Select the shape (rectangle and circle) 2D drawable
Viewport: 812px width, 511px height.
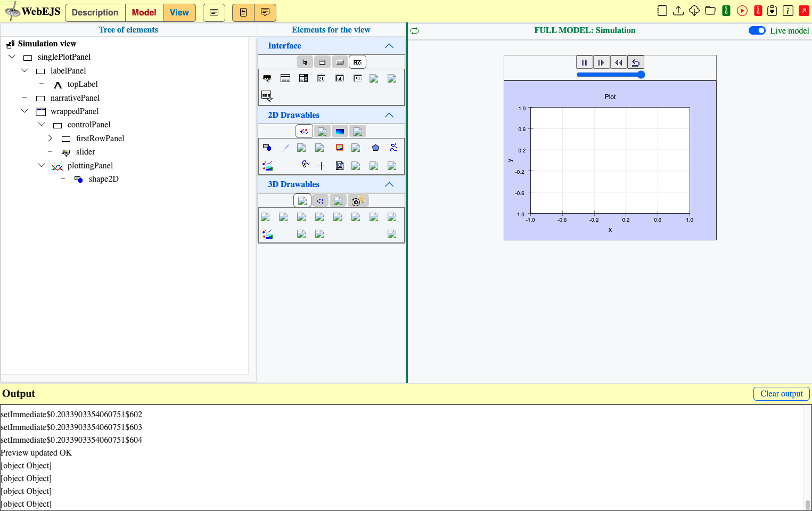pos(267,148)
